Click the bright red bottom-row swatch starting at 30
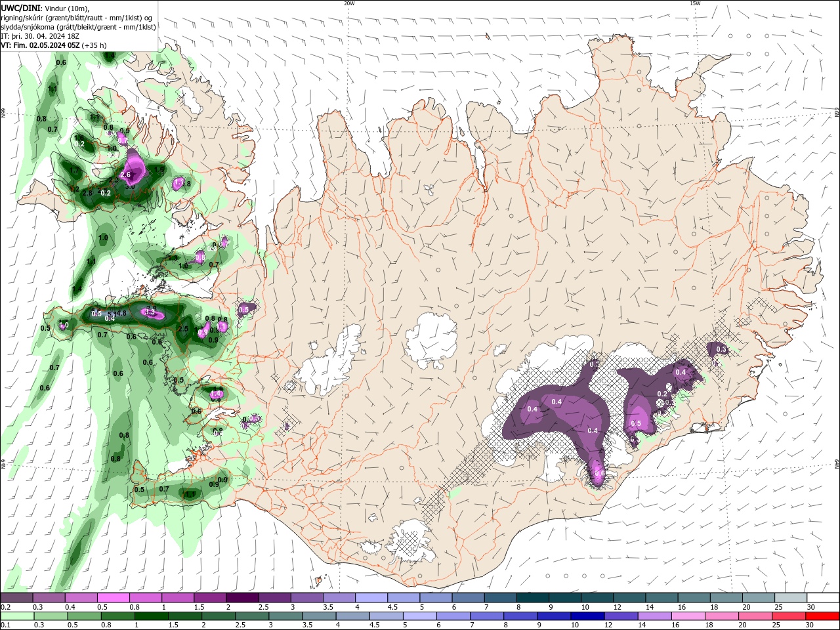Image resolution: width=840 pixels, height=630 pixels. click(822, 616)
